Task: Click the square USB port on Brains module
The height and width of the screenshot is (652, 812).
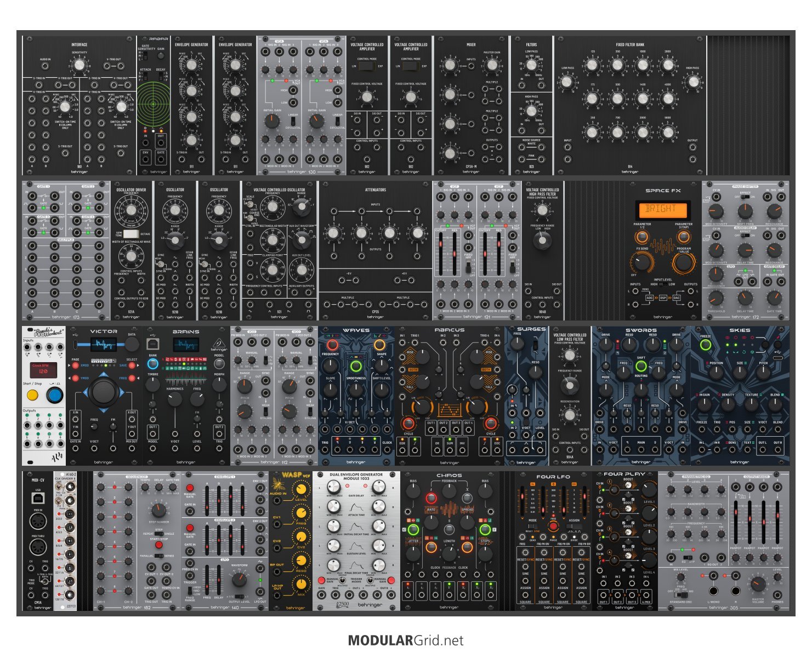Action: [153, 344]
